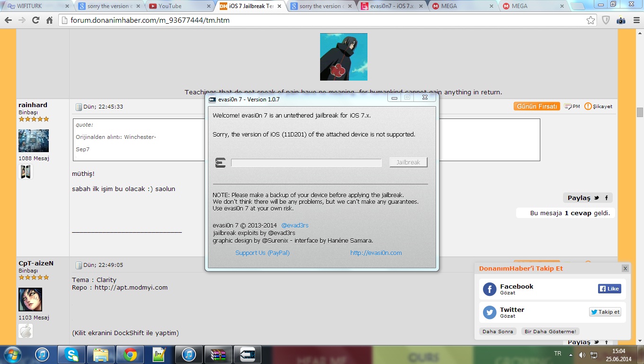Image resolution: width=644 pixels, height=364 pixels.
Task: Choose Daha Sonra in follow popup
Action: click(498, 331)
